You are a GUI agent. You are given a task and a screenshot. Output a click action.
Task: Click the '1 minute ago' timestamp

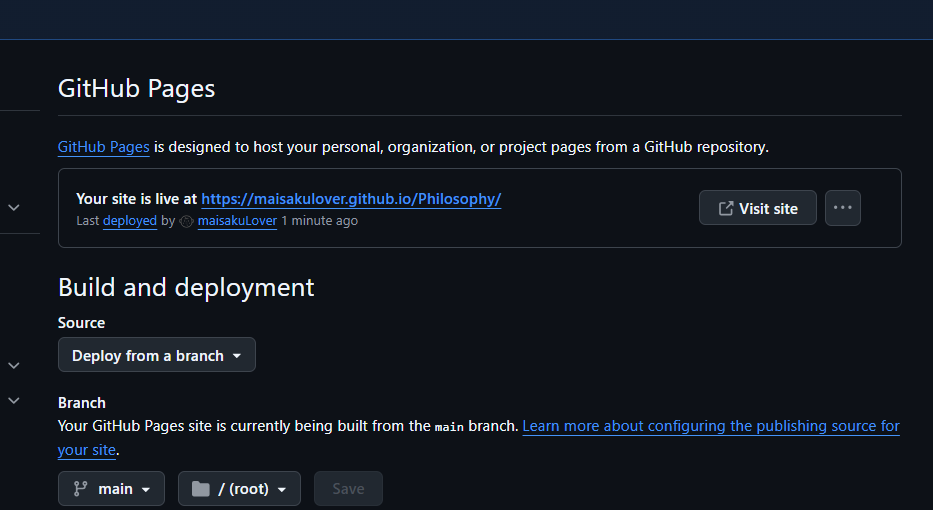pos(320,221)
